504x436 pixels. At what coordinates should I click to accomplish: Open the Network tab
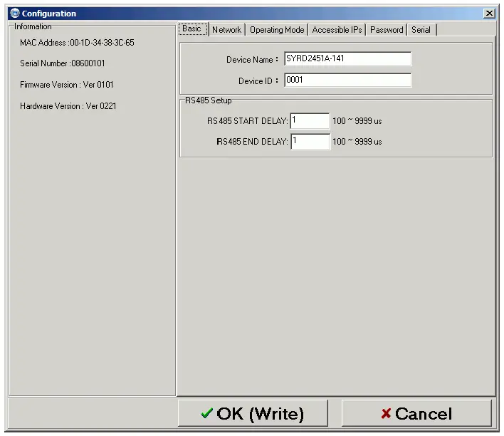pos(226,30)
